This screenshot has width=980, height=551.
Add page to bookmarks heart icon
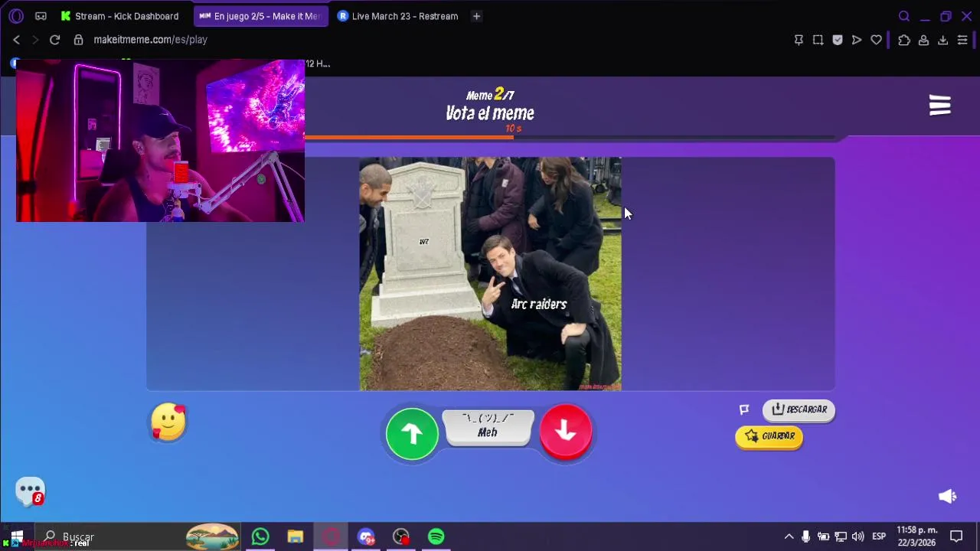(x=876, y=40)
